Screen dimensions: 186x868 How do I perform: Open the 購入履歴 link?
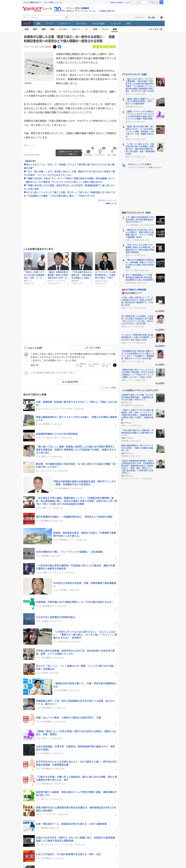pos(152,18)
